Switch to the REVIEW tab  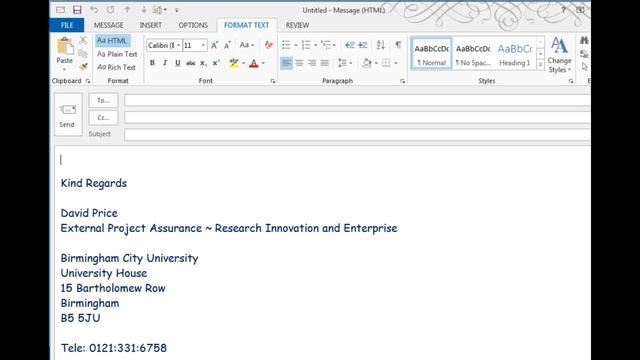[x=297, y=25]
